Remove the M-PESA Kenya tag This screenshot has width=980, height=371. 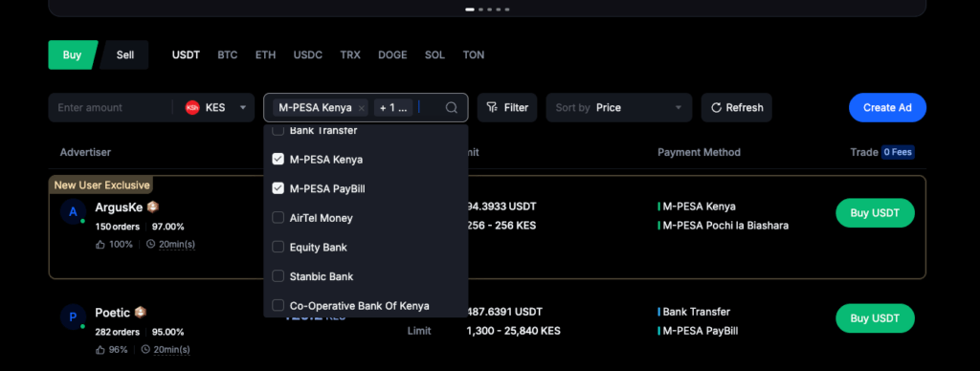[x=361, y=108]
